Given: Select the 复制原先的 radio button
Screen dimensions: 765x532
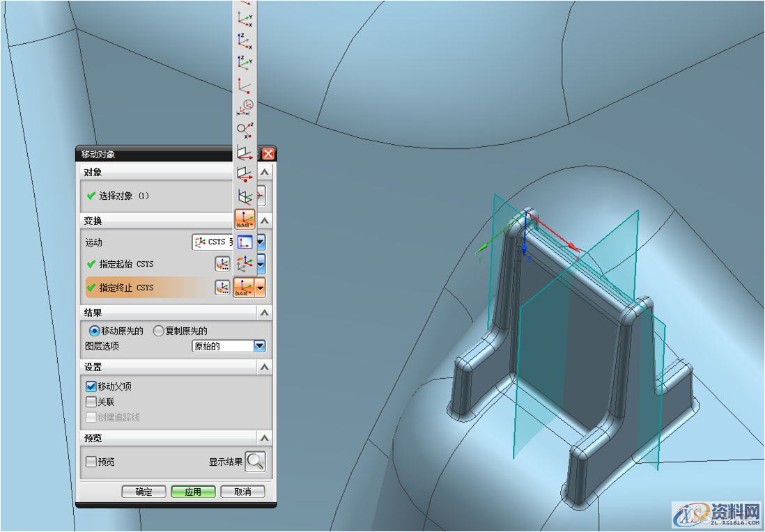Looking at the screenshot, I should [158, 331].
